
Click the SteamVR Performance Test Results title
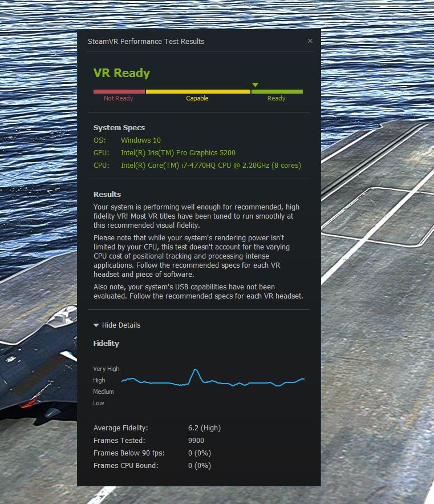click(x=146, y=42)
